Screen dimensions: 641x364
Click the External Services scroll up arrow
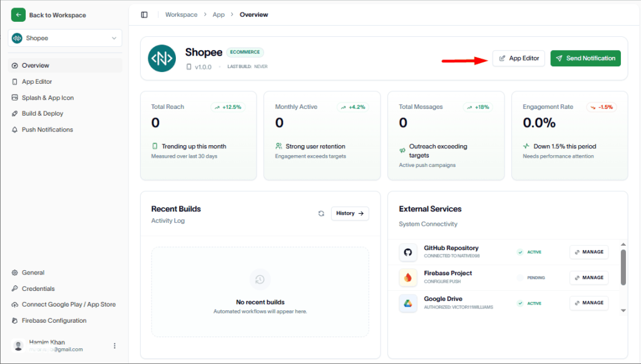pos(623,245)
